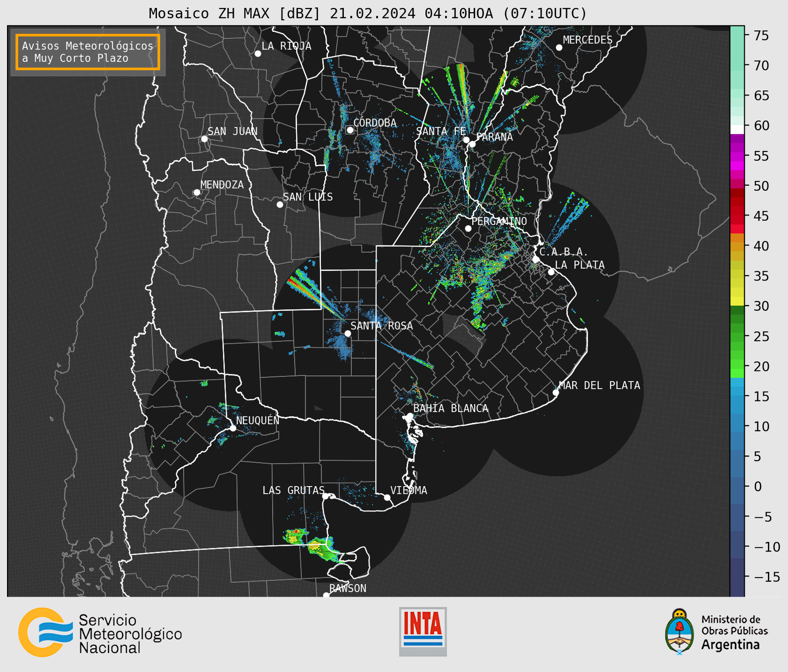Click the SANTA ROSA city marker
The height and width of the screenshot is (672, 788).
[x=348, y=333]
